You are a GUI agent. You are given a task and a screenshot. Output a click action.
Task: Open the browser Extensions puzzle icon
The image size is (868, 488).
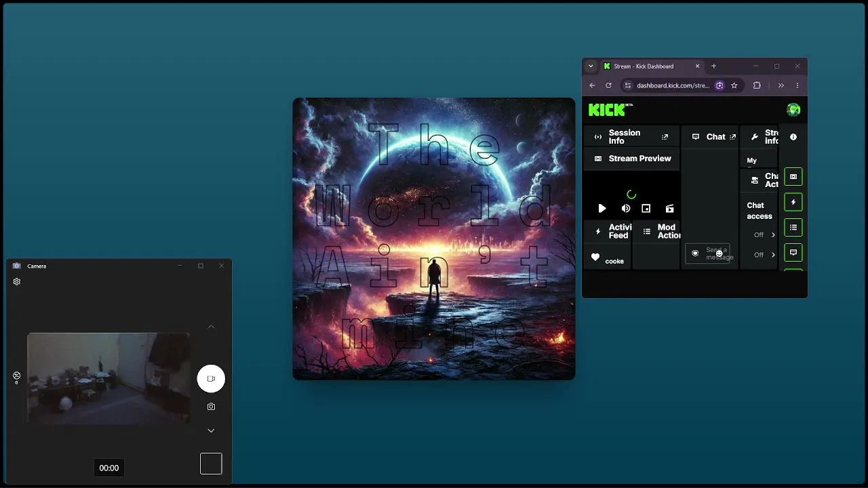click(x=757, y=85)
